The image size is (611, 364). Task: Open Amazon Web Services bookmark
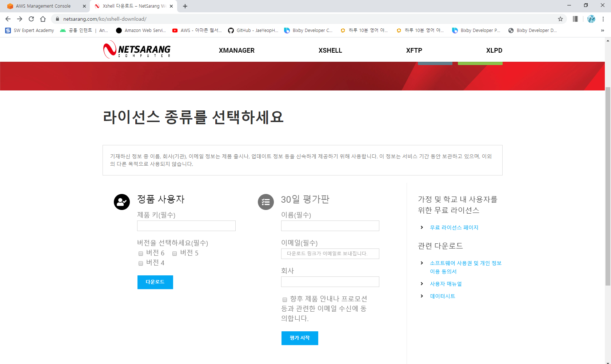pyautogui.click(x=141, y=31)
